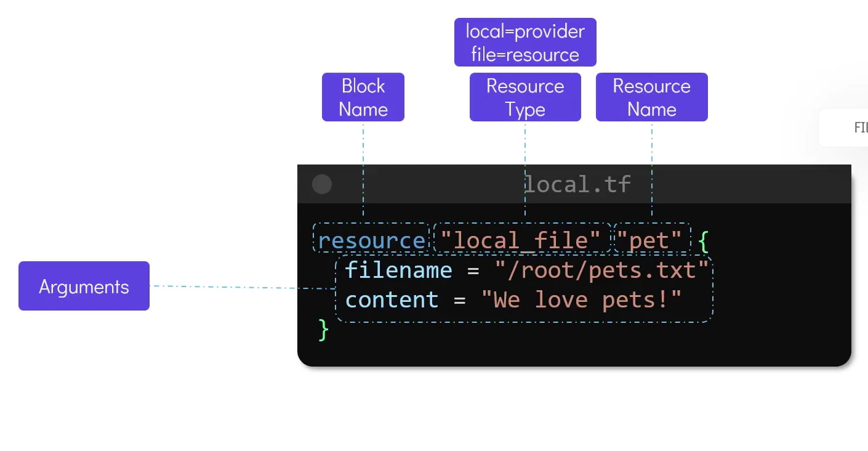The height and width of the screenshot is (451, 868).
Task: Select the Resource Name label
Action: point(651,97)
